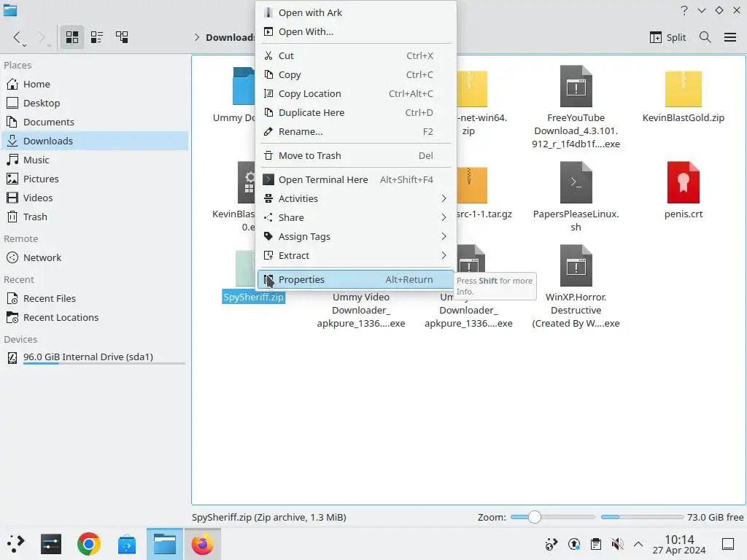The image size is (747, 560).
Task: Select the FreeYouTubeDownload exe file icon
Action: coord(576,86)
